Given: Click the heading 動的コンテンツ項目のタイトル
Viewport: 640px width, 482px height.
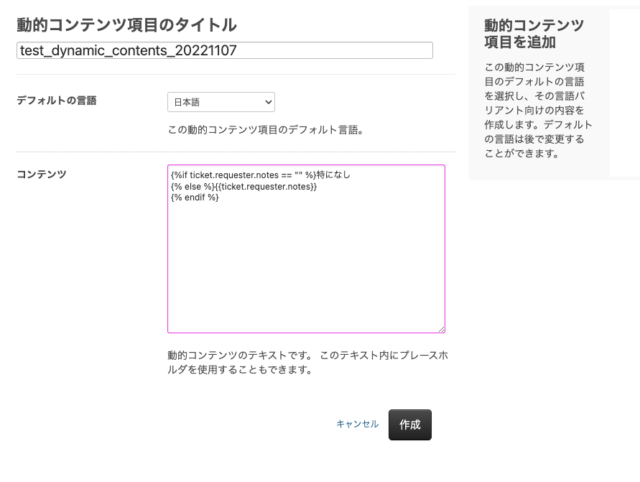Looking at the screenshot, I should (127, 25).
